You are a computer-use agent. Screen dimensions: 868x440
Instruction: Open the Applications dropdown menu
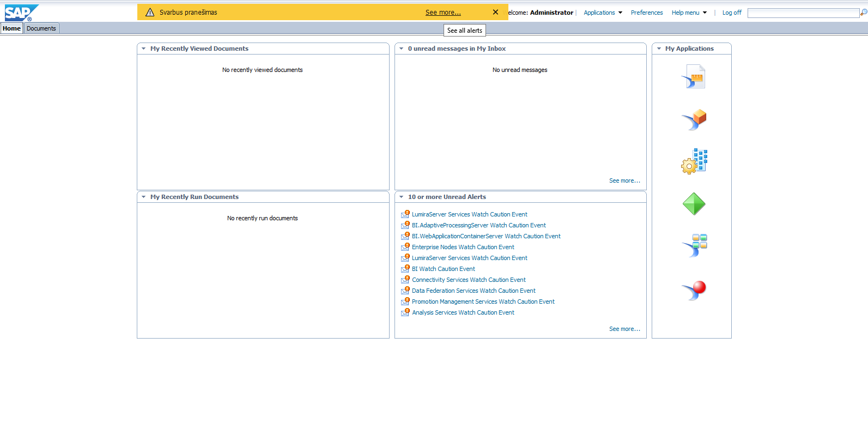coord(603,13)
